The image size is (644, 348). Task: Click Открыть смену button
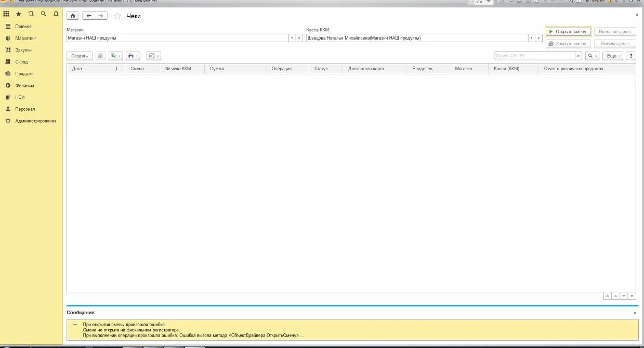568,32
